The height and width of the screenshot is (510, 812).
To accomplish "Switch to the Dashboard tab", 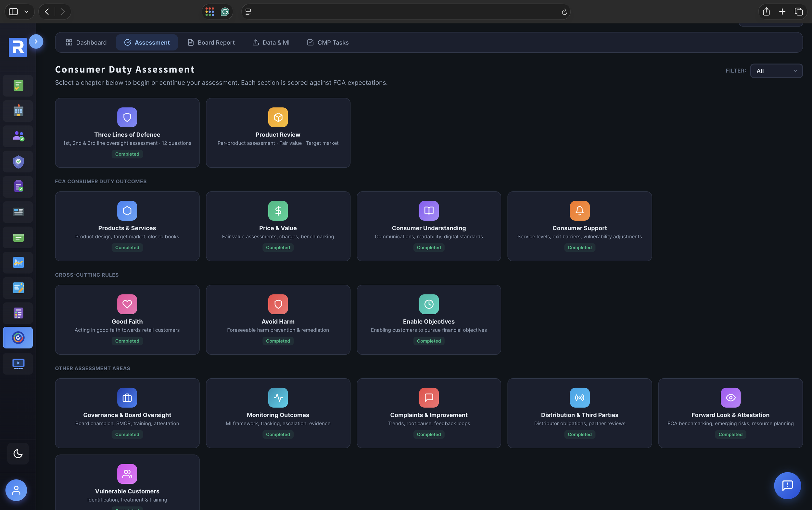I will (x=86, y=43).
